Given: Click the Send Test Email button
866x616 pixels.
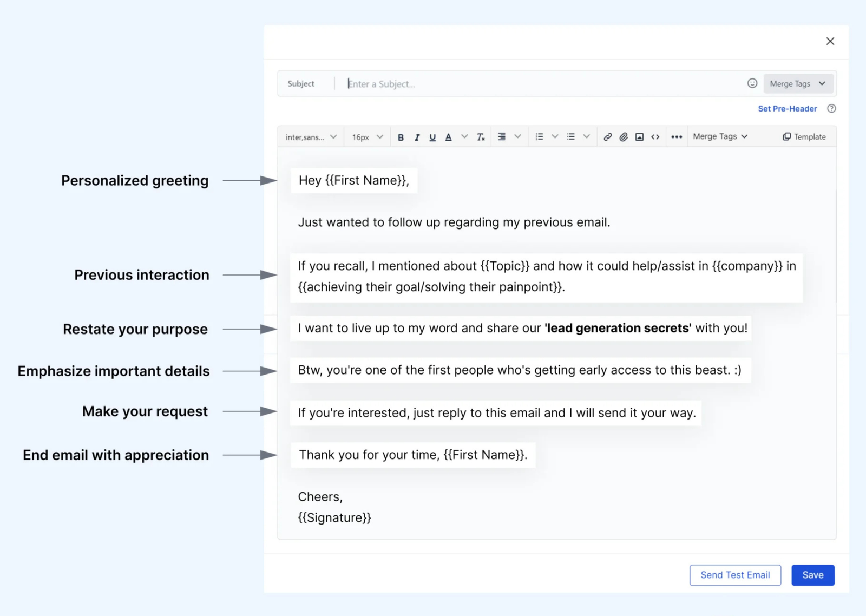Looking at the screenshot, I should 735,575.
